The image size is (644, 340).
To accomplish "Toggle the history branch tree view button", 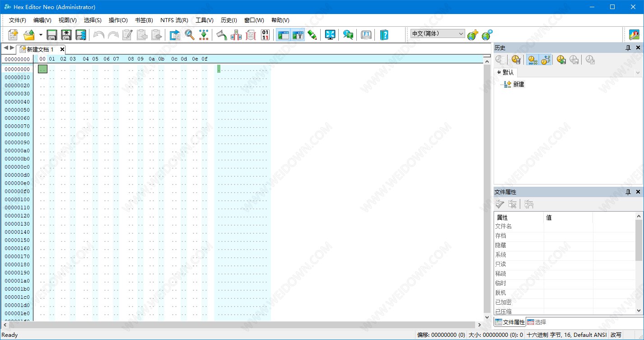I will (546, 59).
